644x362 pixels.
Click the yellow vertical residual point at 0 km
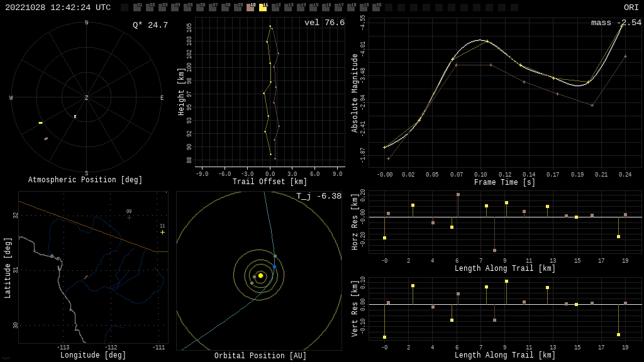point(384,337)
